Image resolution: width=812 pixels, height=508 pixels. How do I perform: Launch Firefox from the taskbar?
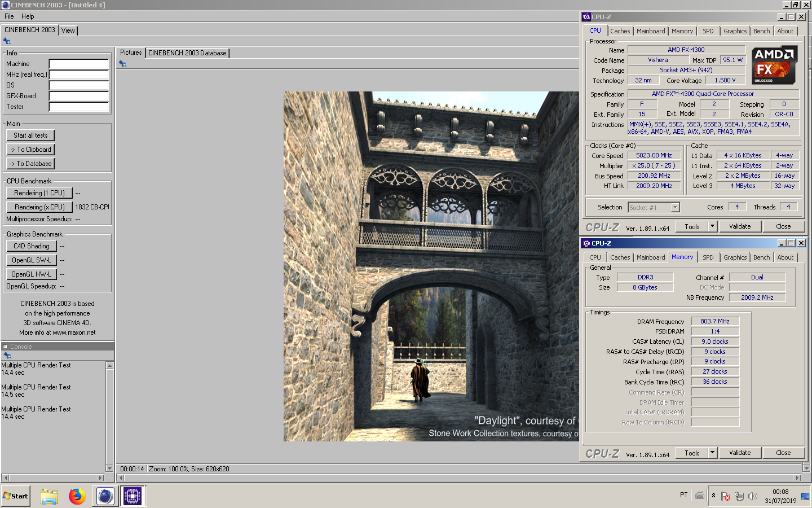77,496
